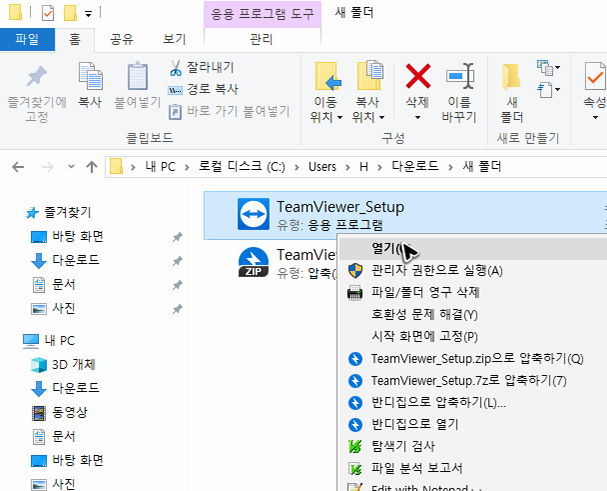This screenshot has height=491, width=607.
Task: Click Paste shortcut (바로 가기 붙여넣기)
Action: click(229, 112)
